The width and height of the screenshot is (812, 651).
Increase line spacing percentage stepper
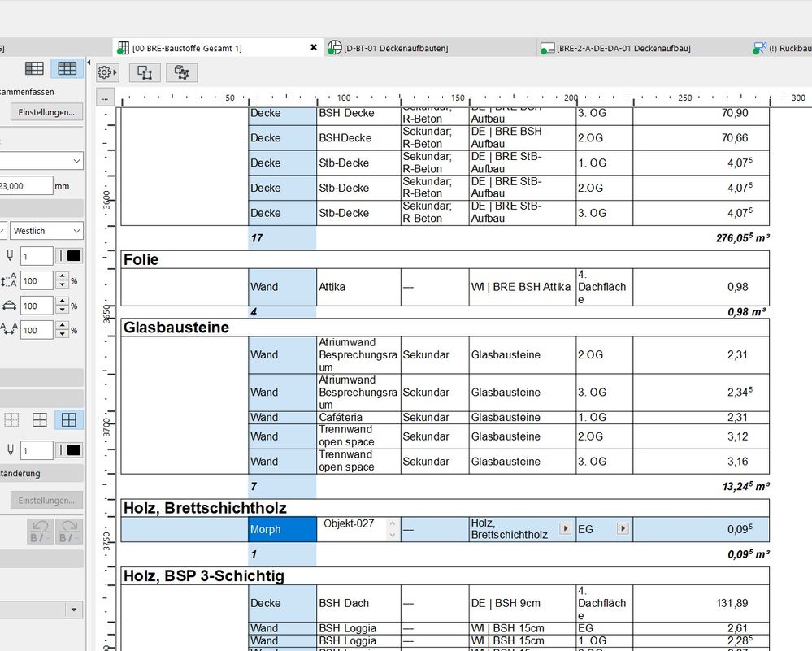[62, 276]
